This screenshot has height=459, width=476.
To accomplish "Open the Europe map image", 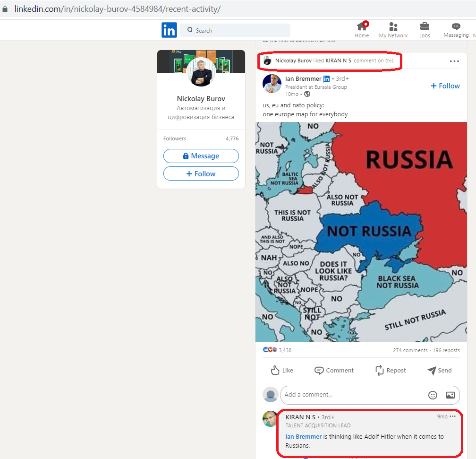I will click(361, 232).
